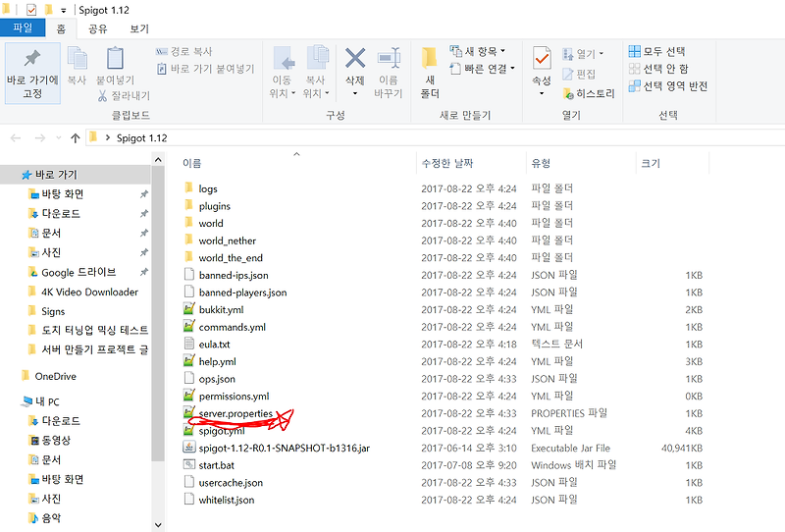Sort by 유형 column header
Viewport: 785px width, 532px height.
pos(541,163)
